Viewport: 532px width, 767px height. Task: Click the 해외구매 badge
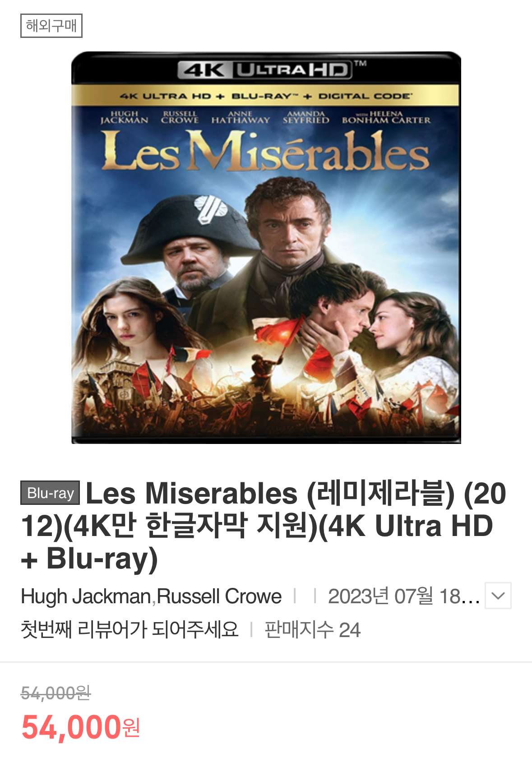[x=51, y=26]
